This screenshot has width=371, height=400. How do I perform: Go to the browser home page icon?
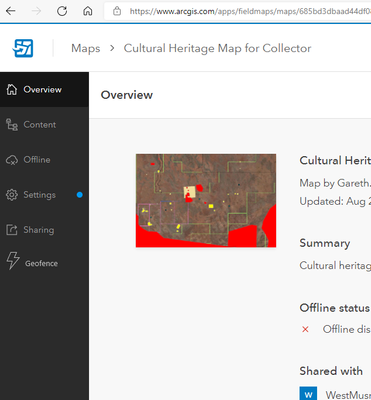[88, 11]
